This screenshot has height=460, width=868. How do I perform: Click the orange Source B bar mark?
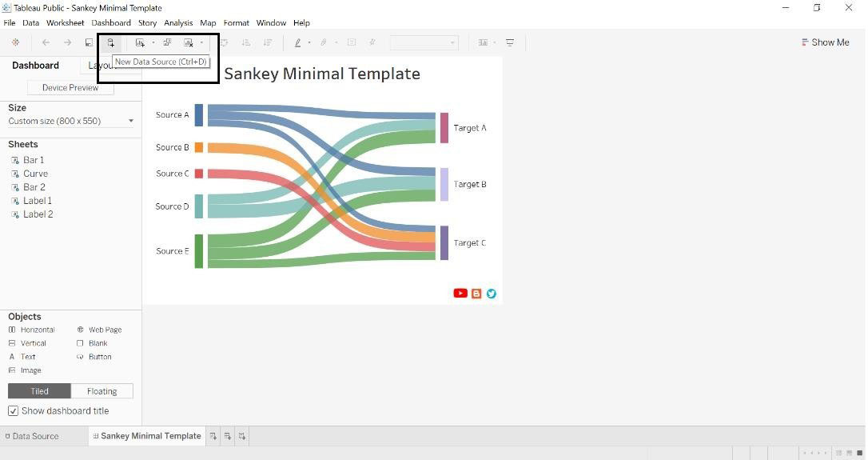[x=199, y=147]
